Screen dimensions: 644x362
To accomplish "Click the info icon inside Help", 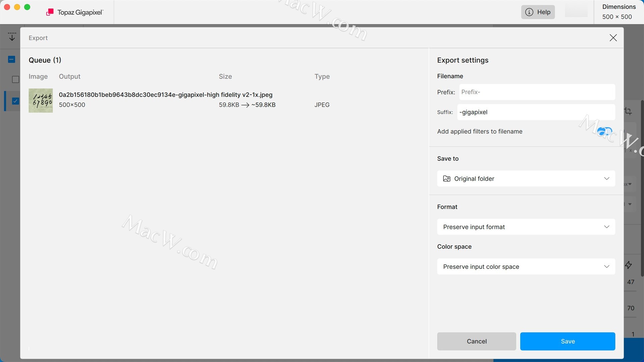I will pos(529,12).
